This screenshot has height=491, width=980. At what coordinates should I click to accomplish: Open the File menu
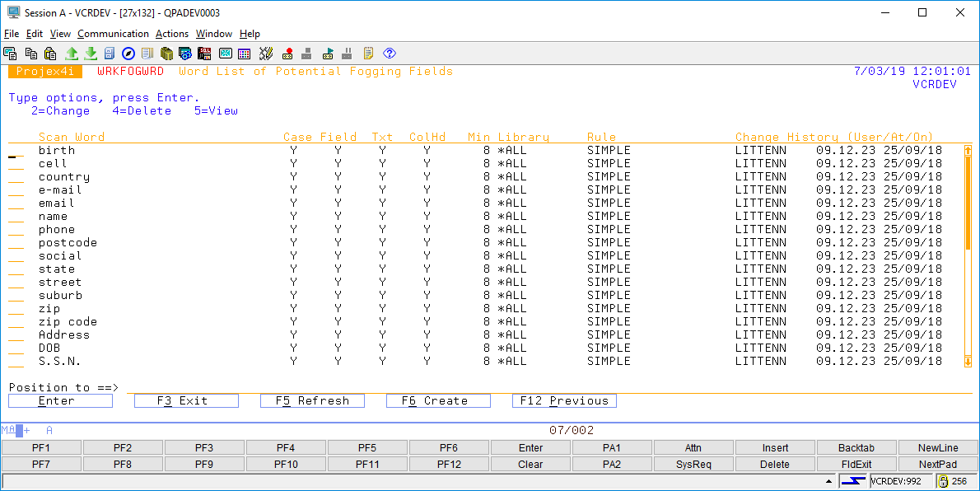[x=12, y=34]
